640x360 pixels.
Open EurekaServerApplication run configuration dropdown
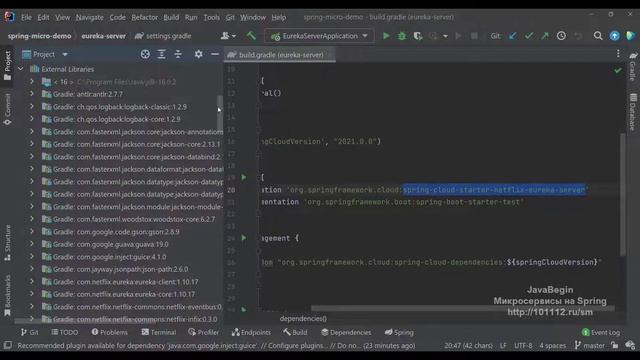coord(319,36)
